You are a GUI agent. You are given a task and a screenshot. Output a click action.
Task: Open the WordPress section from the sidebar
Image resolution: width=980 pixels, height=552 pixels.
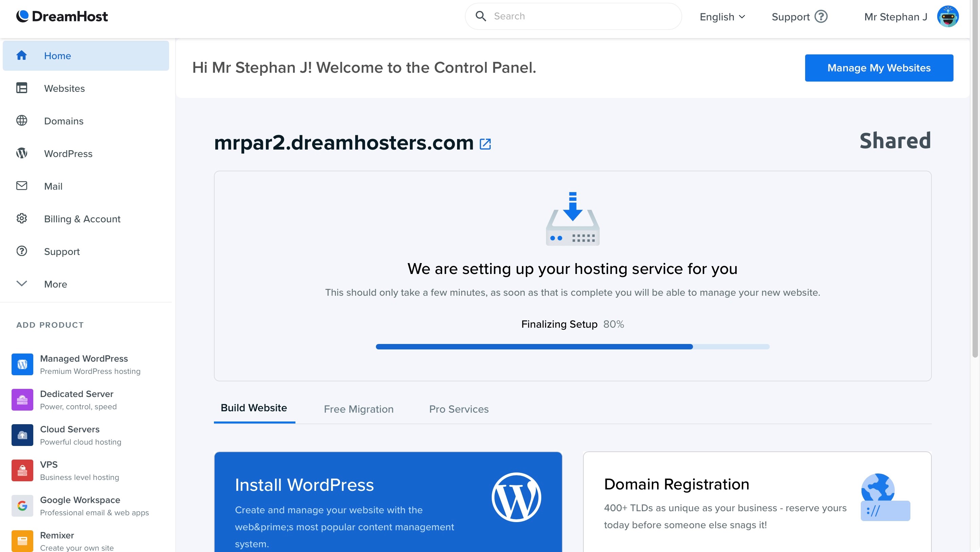[68, 153]
